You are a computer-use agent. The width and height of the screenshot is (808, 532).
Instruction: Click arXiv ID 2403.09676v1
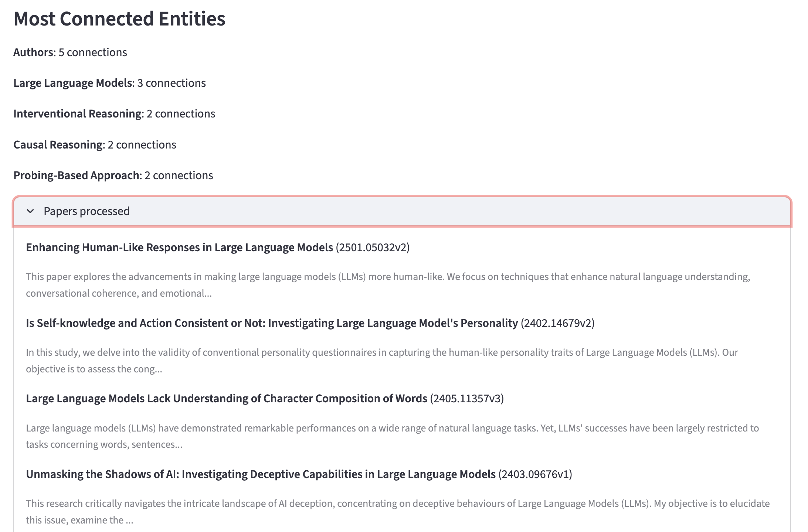(x=535, y=474)
